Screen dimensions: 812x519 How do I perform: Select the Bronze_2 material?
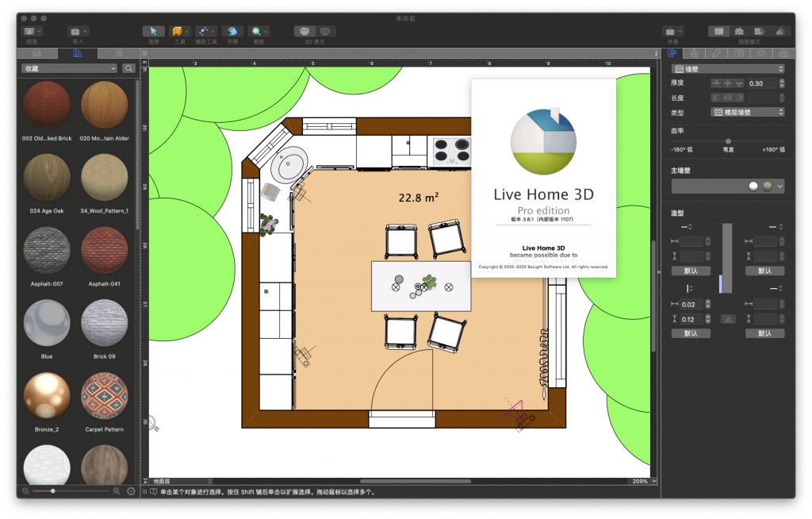[47, 396]
